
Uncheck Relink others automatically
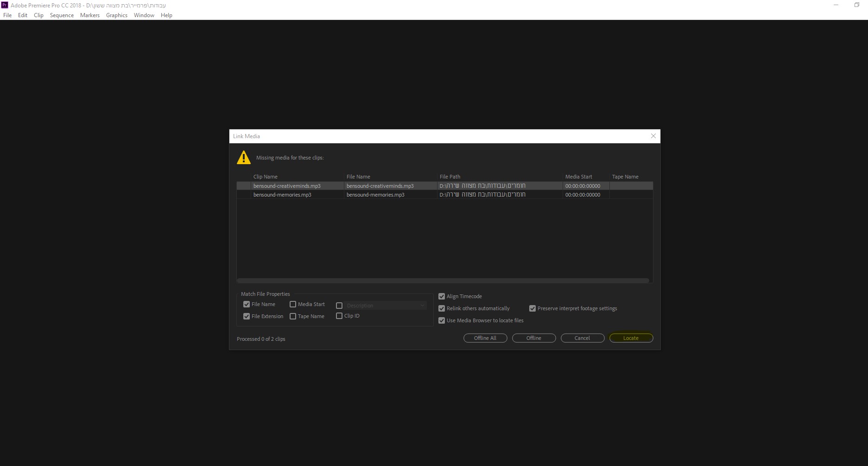point(442,308)
